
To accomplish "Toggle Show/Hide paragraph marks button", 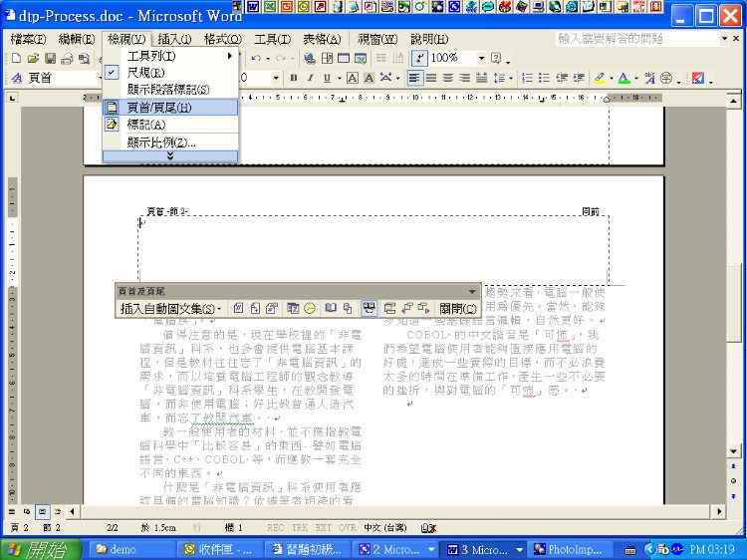I will 418,58.
